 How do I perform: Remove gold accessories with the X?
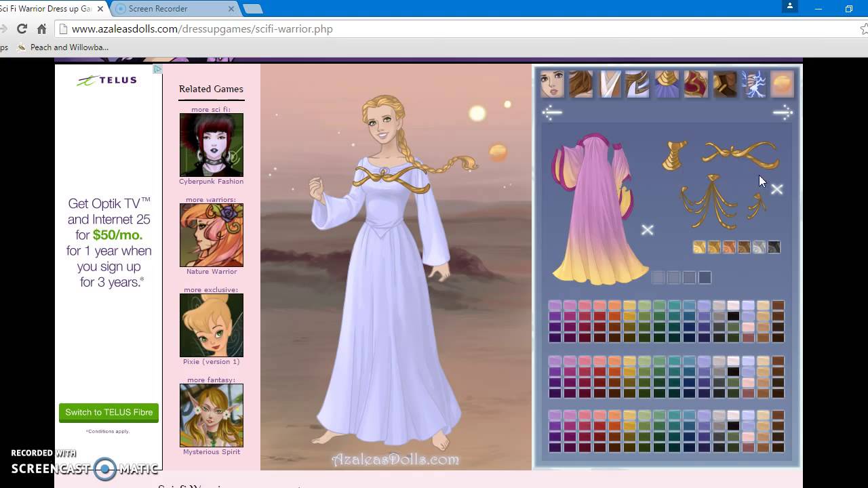click(777, 190)
